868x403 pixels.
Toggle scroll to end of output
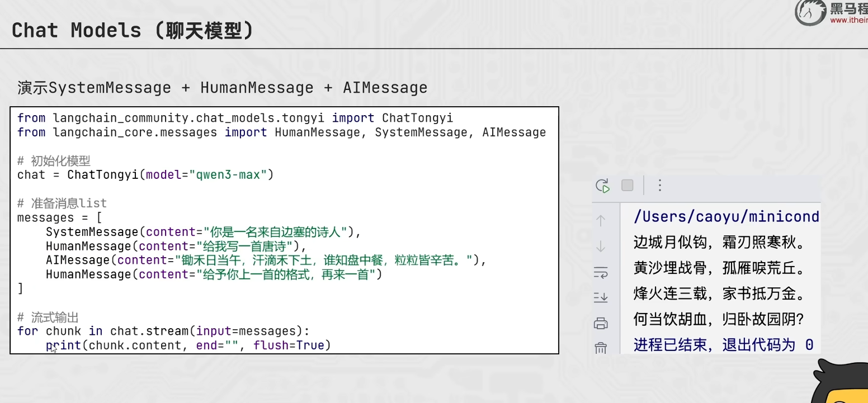(601, 297)
